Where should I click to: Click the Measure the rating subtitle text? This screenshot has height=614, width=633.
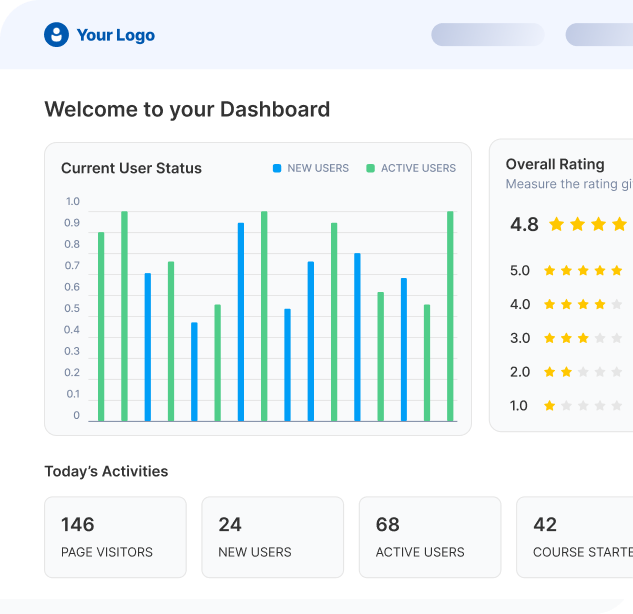[x=569, y=184]
